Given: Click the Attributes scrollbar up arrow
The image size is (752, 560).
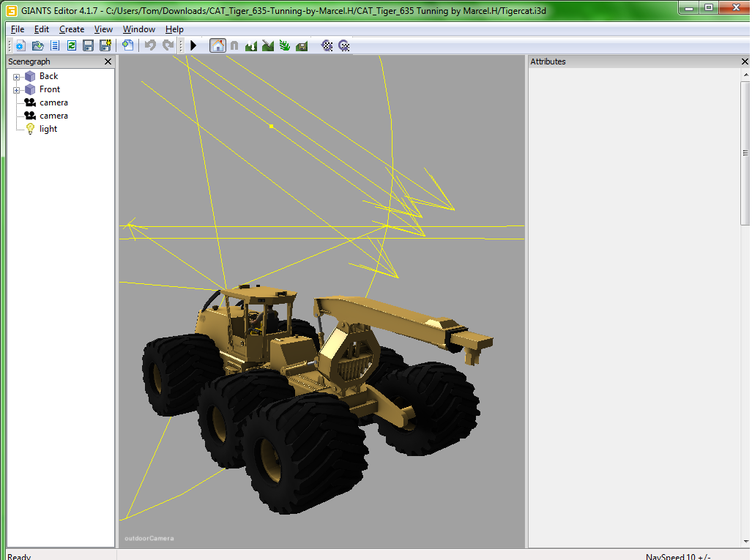Looking at the screenshot, I should pyautogui.click(x=745, y=75).
